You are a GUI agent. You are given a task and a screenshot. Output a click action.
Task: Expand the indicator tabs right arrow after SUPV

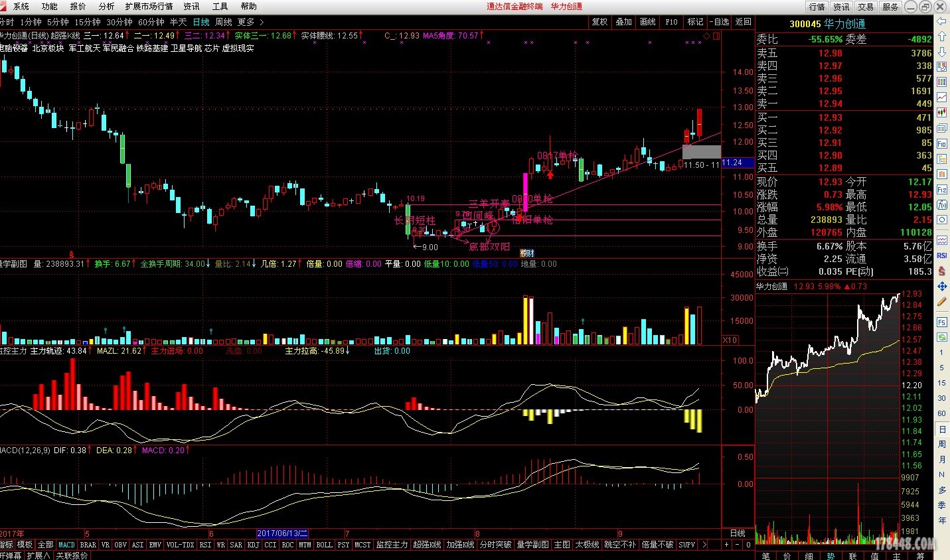pos(704,545)
